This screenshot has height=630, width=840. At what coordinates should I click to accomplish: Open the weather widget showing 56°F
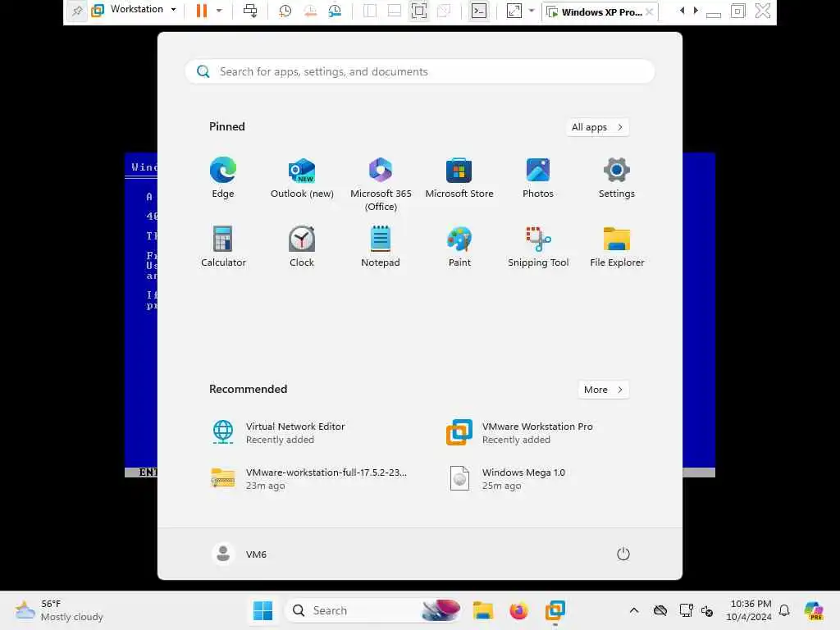coord(59,610)
